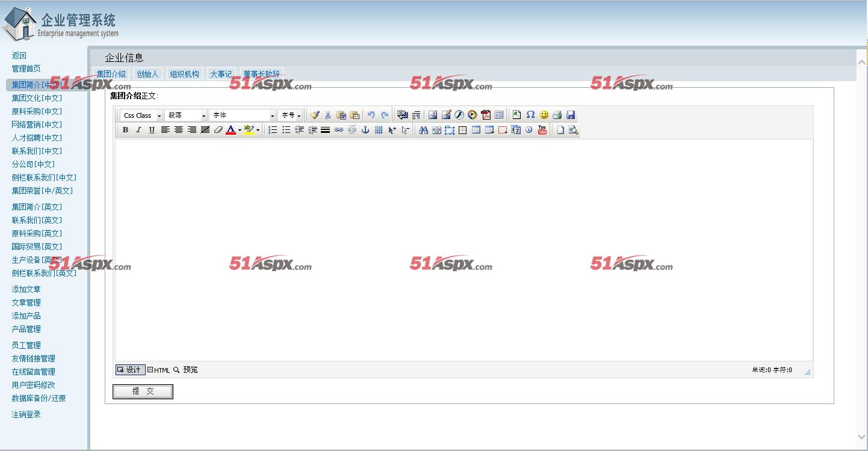Switch editor to 设计 design mode
The image size is (868, 451).
131,370
